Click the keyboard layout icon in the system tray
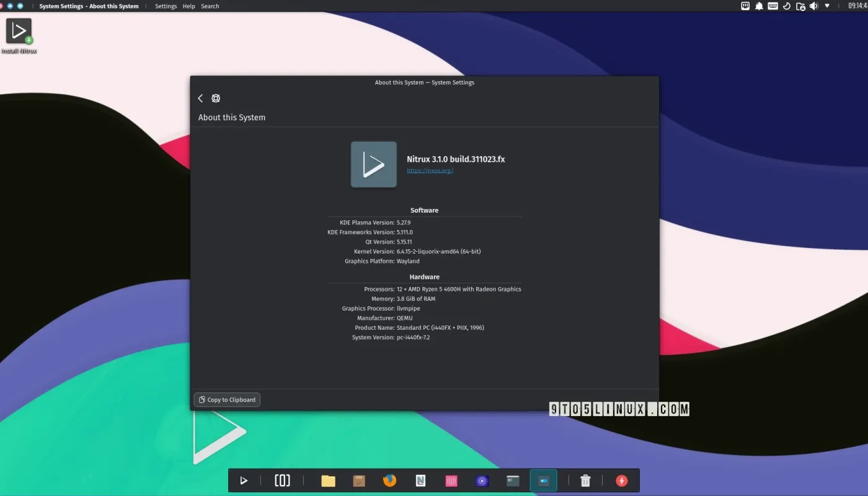This screenshot has height=496, width=868. point(773,6)
